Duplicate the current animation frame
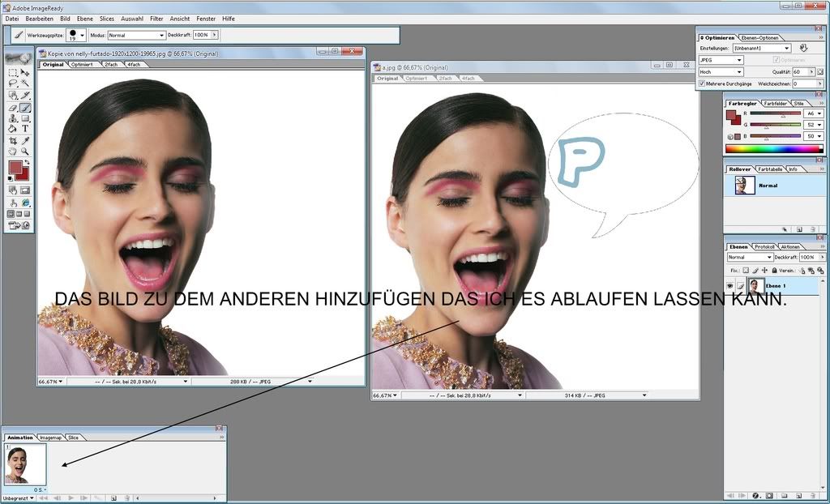Viewport: 830px width, 504px height. 113,498
